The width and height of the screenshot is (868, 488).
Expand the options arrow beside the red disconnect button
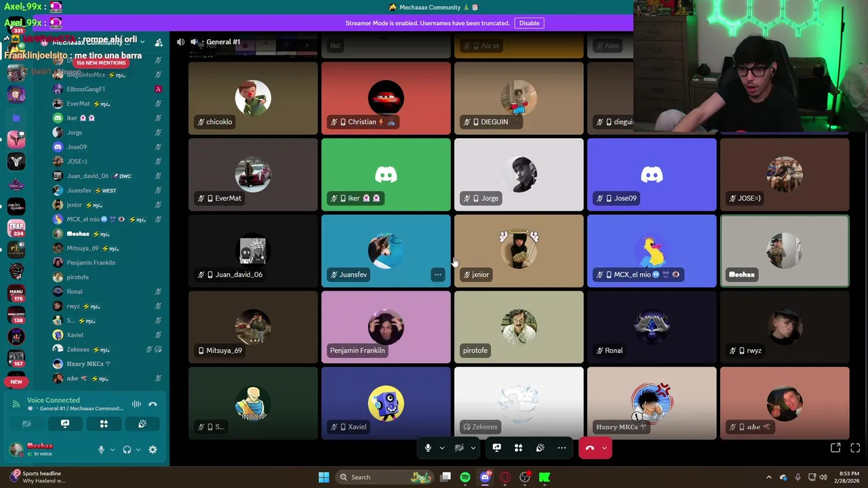604,447
